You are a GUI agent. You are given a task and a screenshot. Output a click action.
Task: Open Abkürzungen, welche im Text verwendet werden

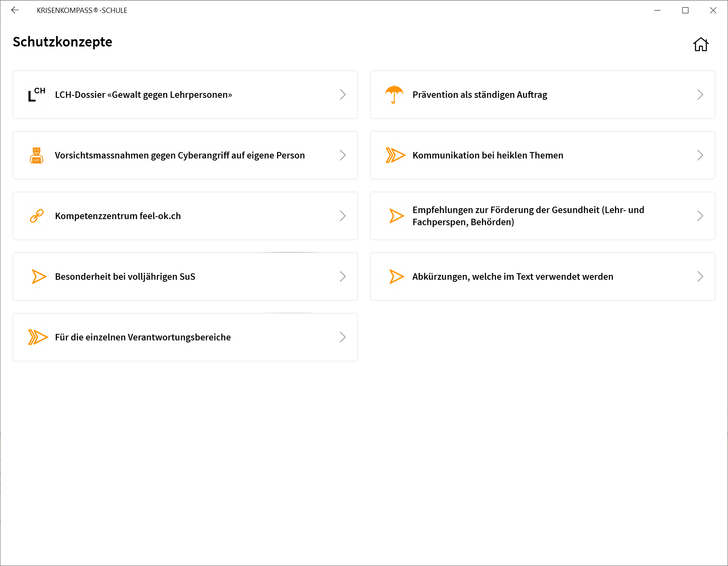point(513,277)
